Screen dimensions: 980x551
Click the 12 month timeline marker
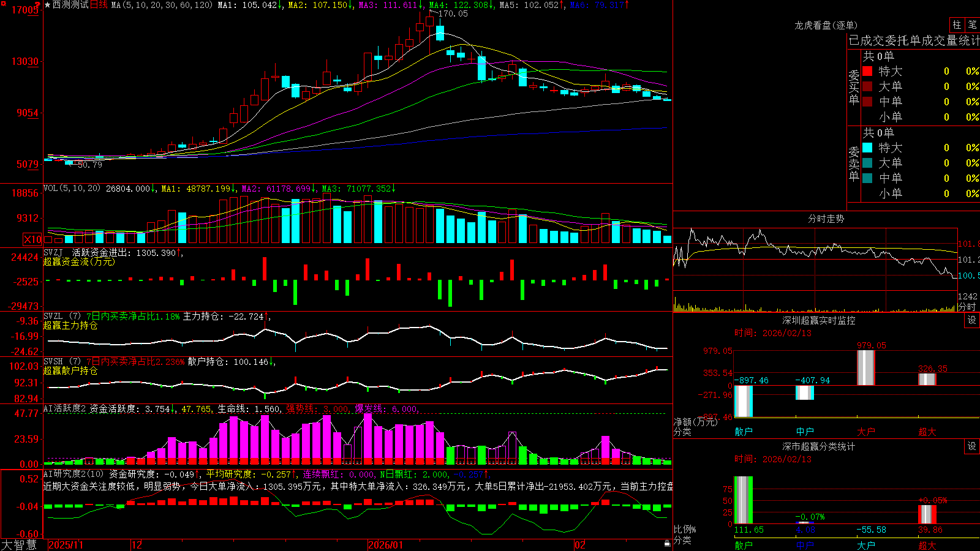click(x=137, y=545)
